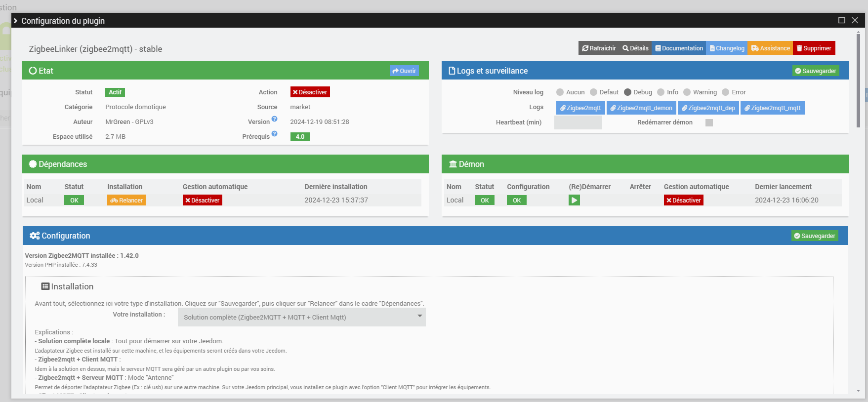This screenshot has width=868, height=402.
Task: Open the Votre installation dropdown
Action: [302, 317]
